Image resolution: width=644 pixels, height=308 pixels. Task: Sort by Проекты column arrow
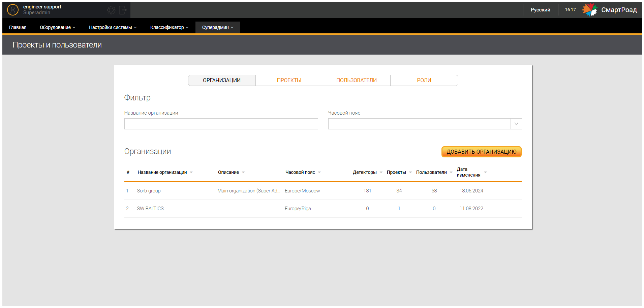[x=410, y=172]
